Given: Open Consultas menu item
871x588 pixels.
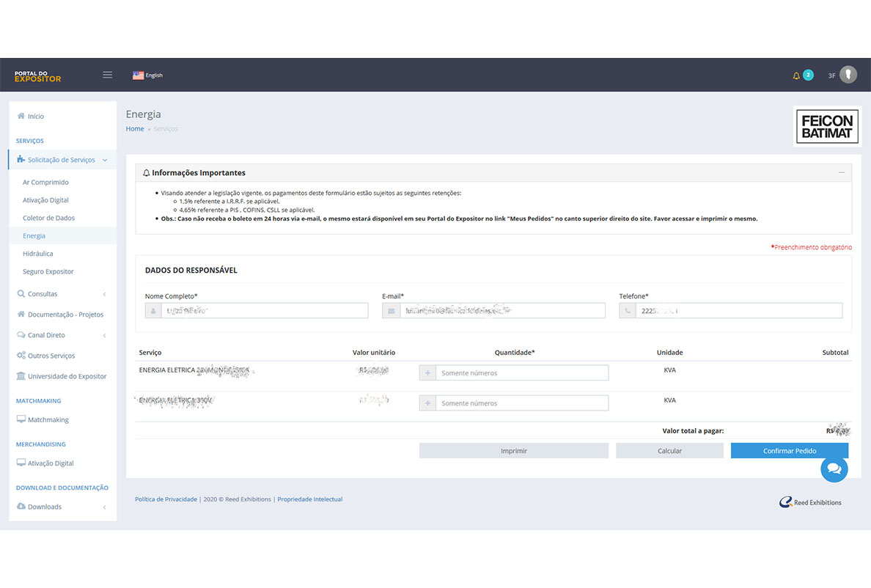Looking at the screenshot, I should [43, 294].
